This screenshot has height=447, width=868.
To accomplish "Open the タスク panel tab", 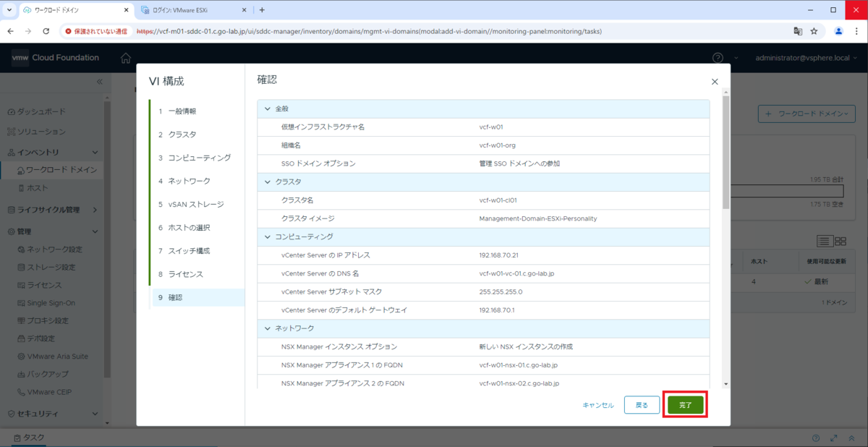I will pyautogui.click(x=29, y=438).
